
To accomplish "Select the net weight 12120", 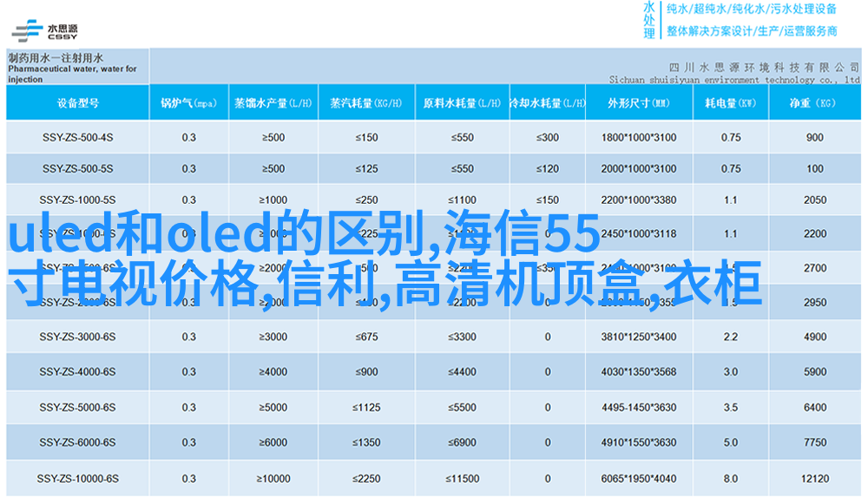I will point(815,479).
